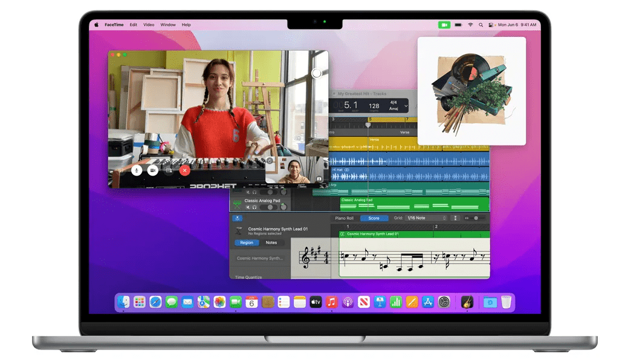Image resolution: width=628 pixels, height=364 pixels.
Task: Open Music from the Dock
Action: click(332, 302)
